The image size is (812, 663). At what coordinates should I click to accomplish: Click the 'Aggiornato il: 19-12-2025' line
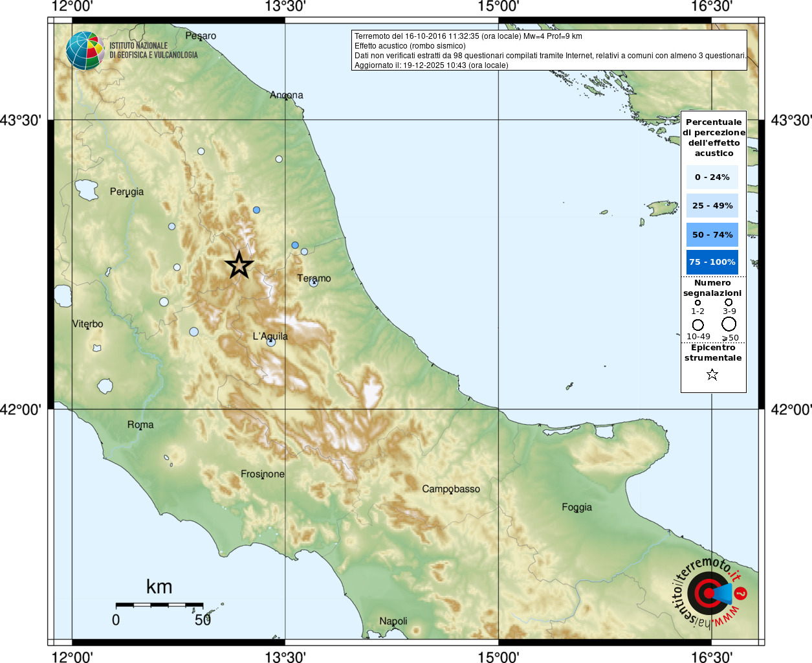coord(432,65)
